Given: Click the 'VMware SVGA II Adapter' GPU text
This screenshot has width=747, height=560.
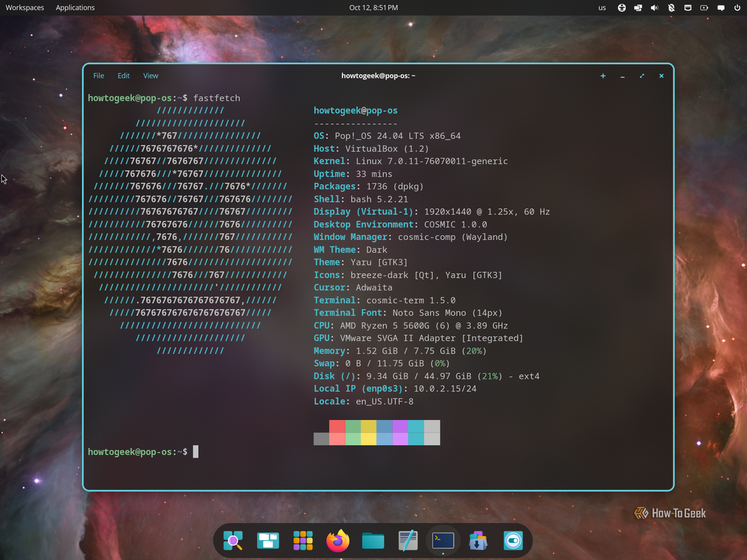Looking at the screenshot, I should pyautogui.click(x=398, y=338).
